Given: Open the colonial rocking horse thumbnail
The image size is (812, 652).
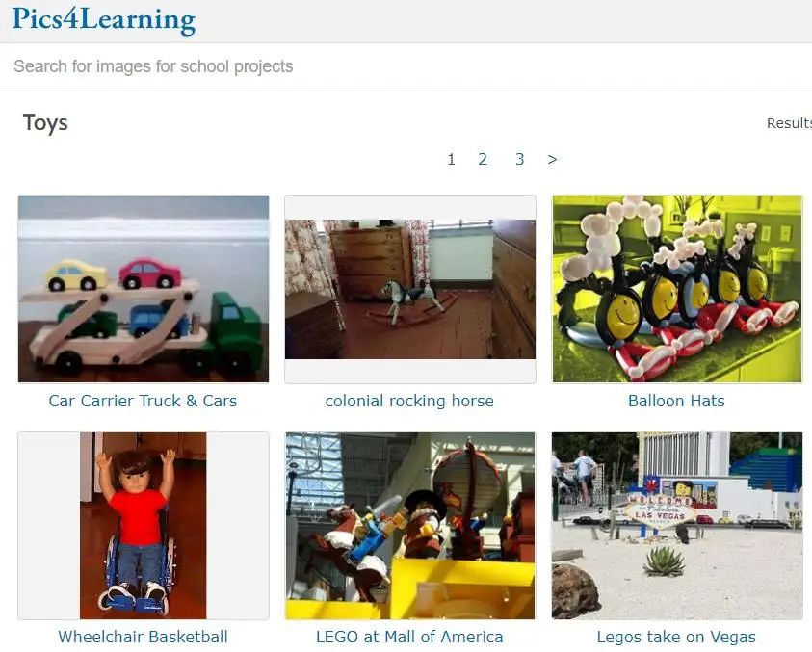Looking at the screenshot, I should coord(410,289).
